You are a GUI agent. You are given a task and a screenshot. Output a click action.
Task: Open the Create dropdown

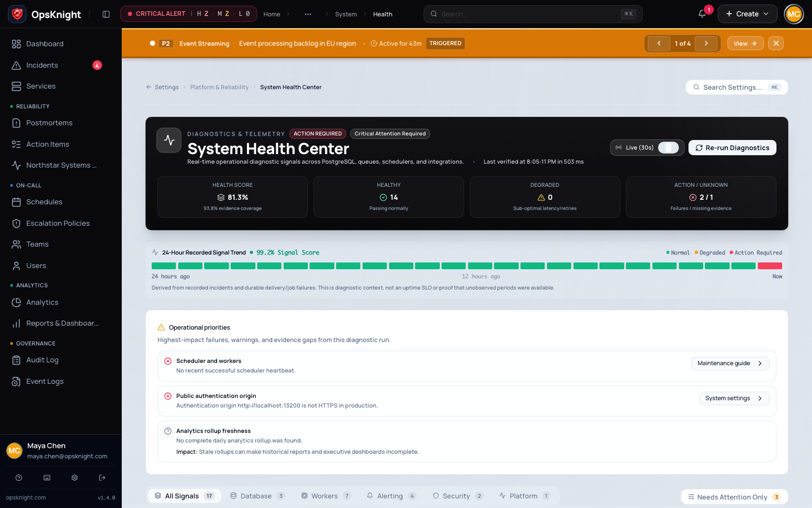coord(747,14)
